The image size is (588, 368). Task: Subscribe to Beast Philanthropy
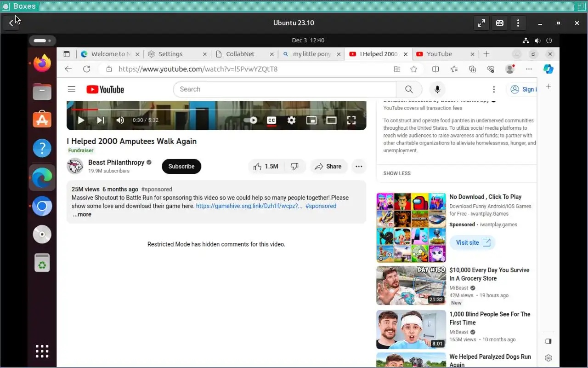pos(181,167)
